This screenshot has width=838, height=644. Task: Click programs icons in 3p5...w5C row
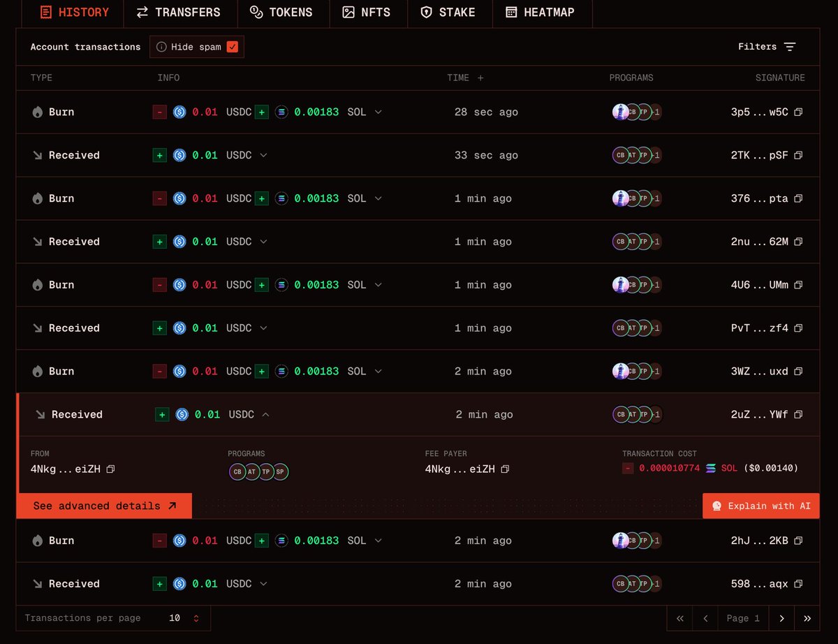[x=636, y=112]
